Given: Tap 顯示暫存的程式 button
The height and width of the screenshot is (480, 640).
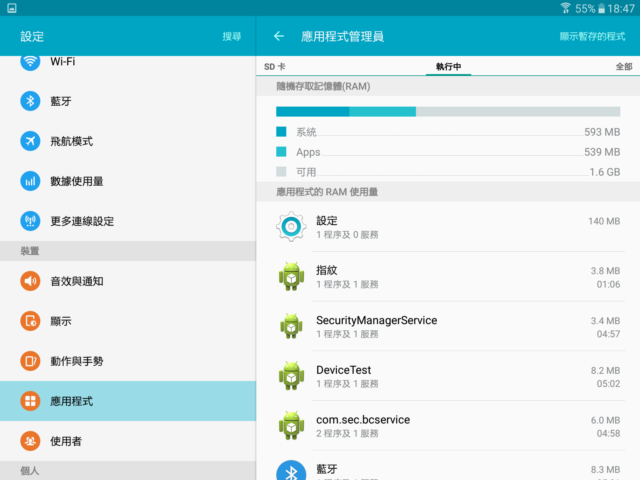Looking at the screenshot, I should 592,36.
